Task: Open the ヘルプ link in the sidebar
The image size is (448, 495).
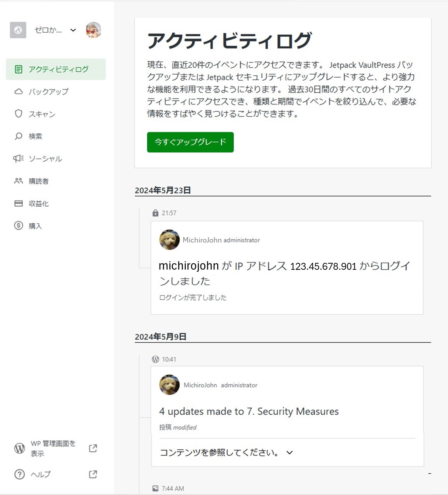Action: pos(40,474)
